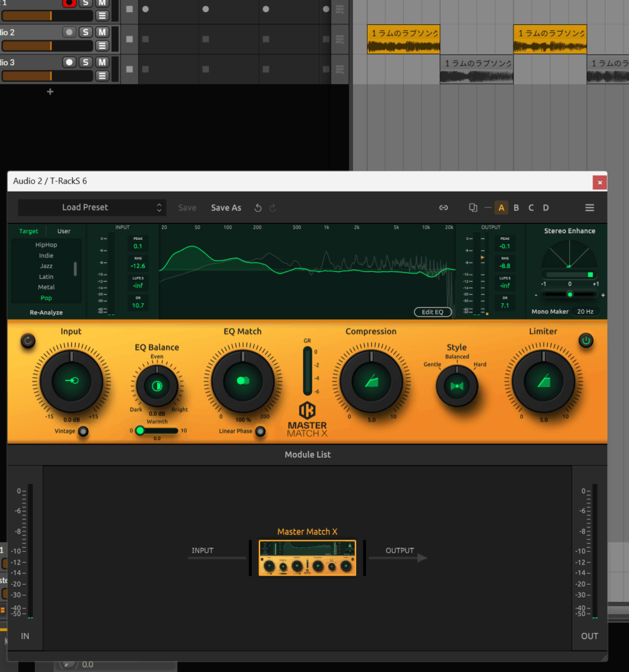Select first orange clip on Audio 2 timeline
This screenshot has height=672, width=629.
[404, 39]
